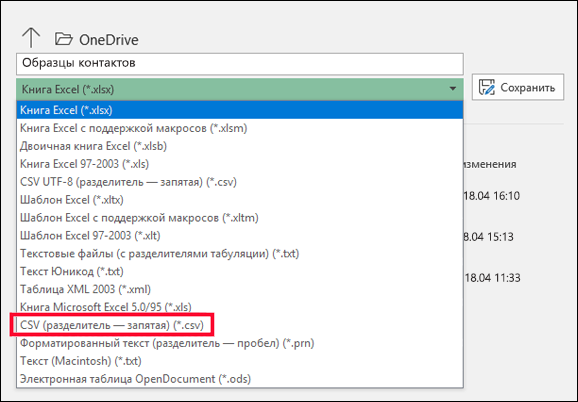Select 'Шаблон Excel 97-2003 (*.xlt)'
The image size is (578, 402).
point(240,235)
